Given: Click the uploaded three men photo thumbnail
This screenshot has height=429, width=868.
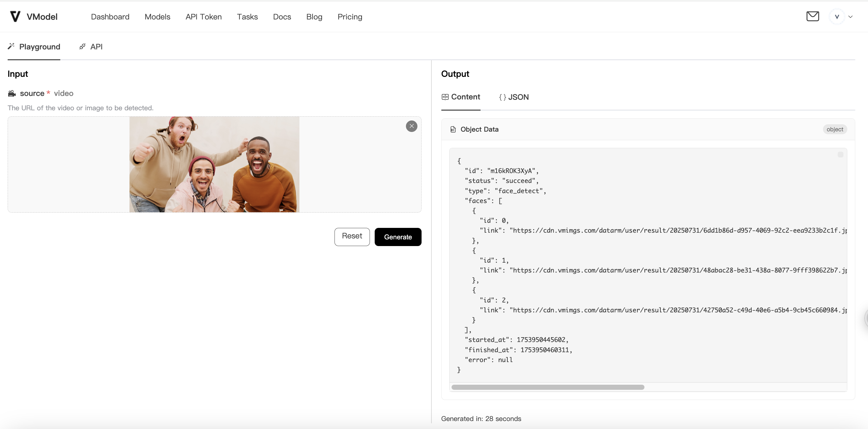Looking at the screenshot, I should tap(214, 164).
